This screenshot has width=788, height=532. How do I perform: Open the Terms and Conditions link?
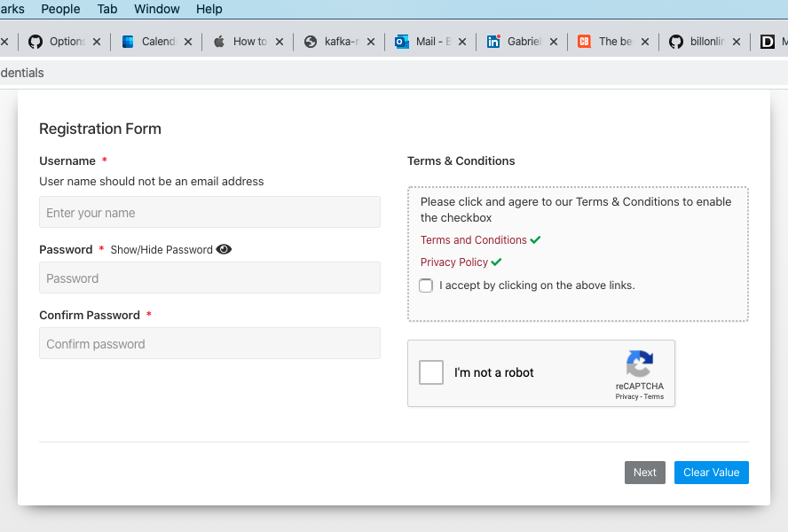coord(473,240)
